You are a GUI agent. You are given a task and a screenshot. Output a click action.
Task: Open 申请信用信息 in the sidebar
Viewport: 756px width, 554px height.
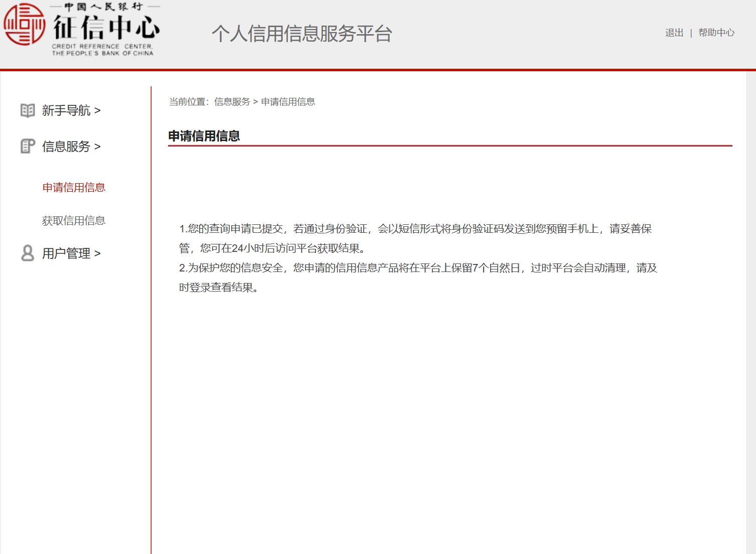click(73, 188)
